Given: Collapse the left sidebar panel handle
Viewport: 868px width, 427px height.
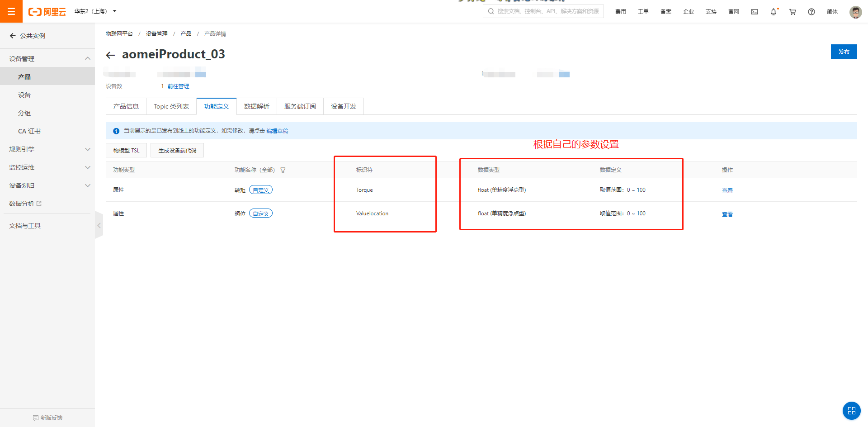Looking at the screenshot, I should tap(99, 225).
